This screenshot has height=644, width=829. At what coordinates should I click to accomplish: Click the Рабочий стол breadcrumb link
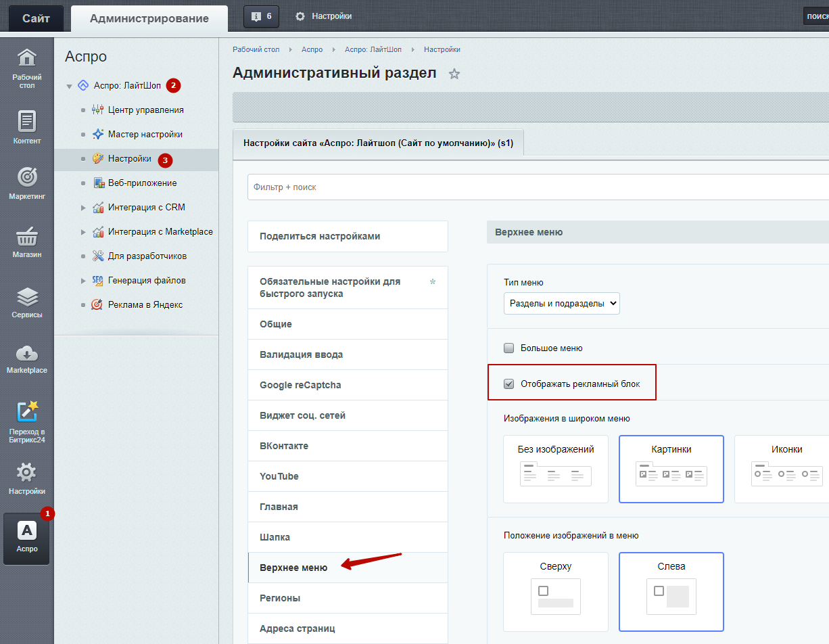[x=256, y=49]
